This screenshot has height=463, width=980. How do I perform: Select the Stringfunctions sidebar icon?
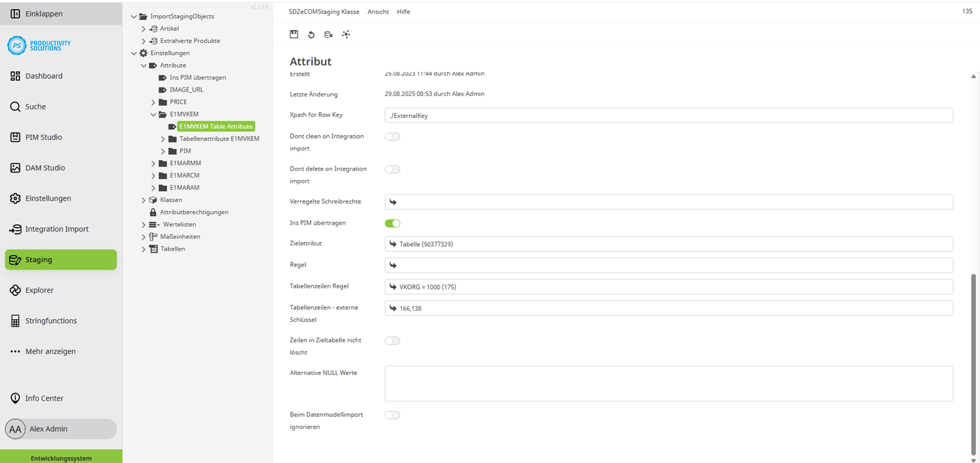point(14,320)
